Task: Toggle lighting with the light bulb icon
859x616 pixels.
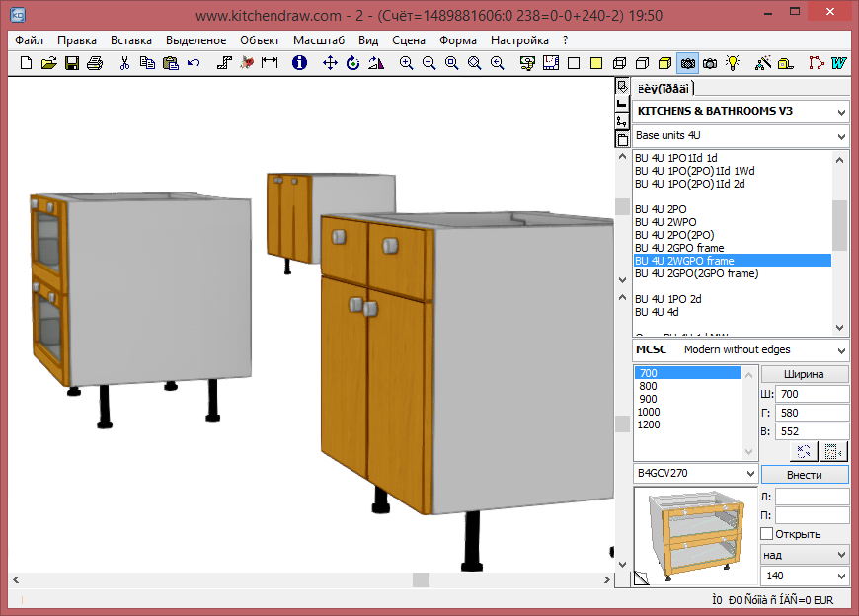Action: pos(733,63)
